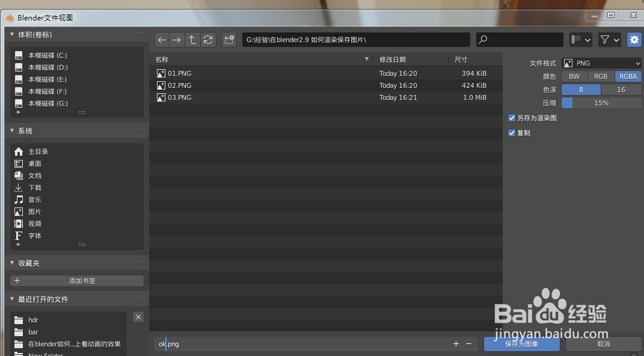The width and height of the screenshot is (644, 356).
Task: Click 保存为图像 save button
Action: (x=521, y=344)
